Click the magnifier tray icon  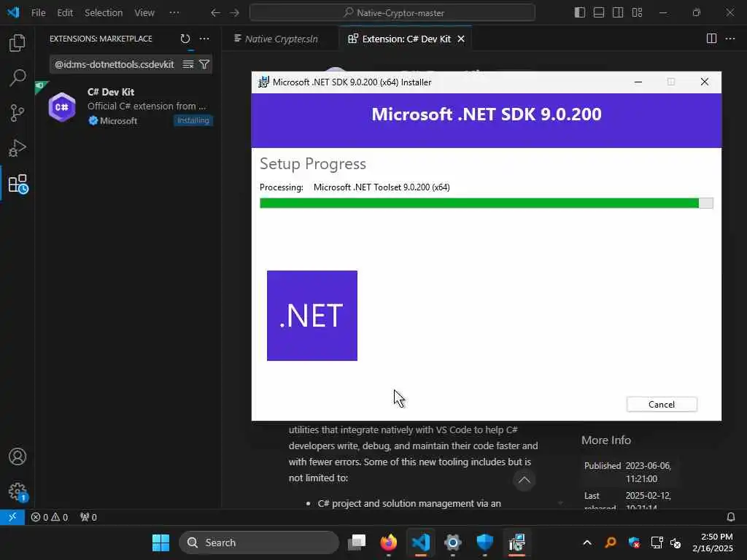click(611, 542)
